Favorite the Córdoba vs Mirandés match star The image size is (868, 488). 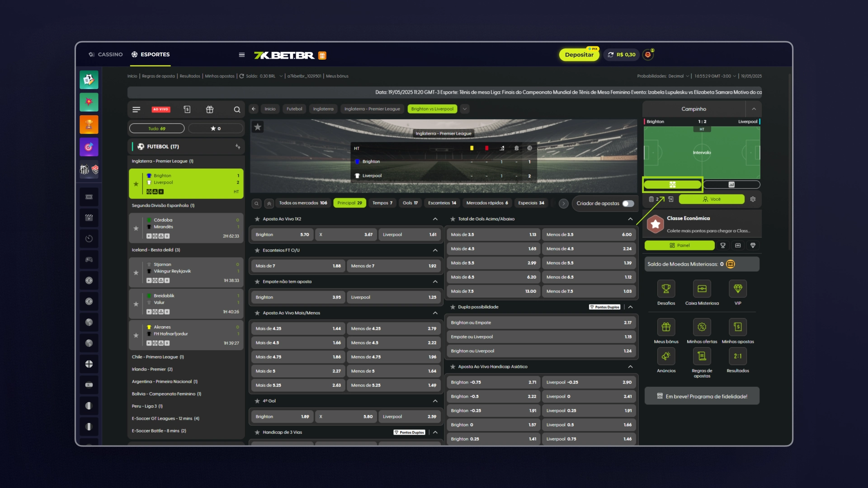coord(136,228)
